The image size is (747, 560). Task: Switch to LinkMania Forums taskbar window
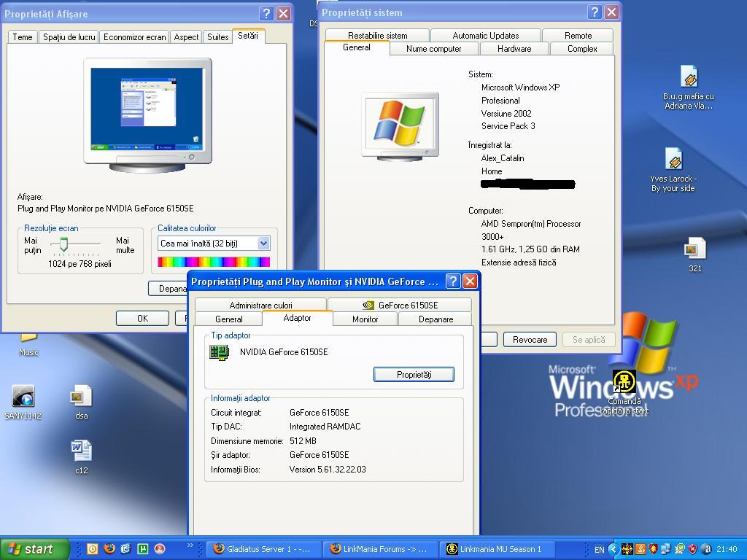pyautogui.click(x=379, y=549)
